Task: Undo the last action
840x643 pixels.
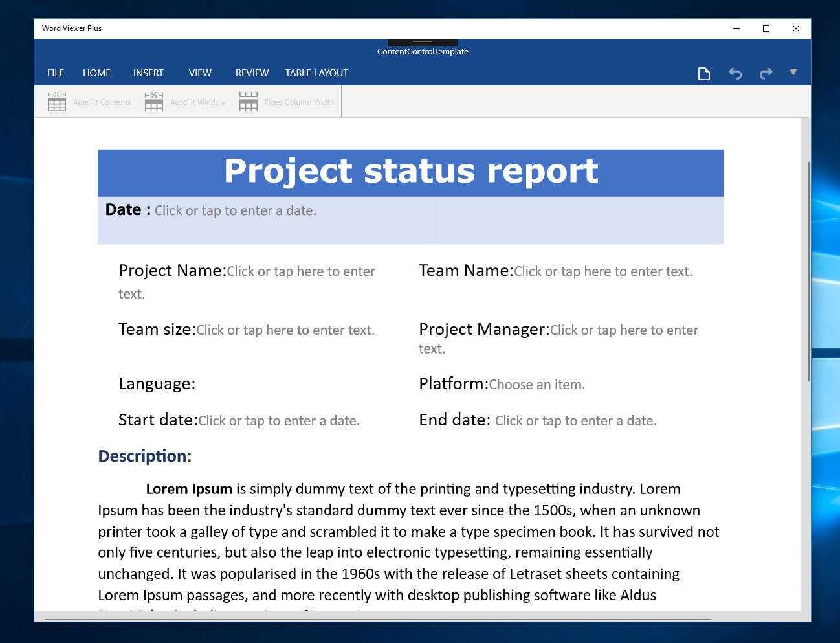Action: (735, 74)
